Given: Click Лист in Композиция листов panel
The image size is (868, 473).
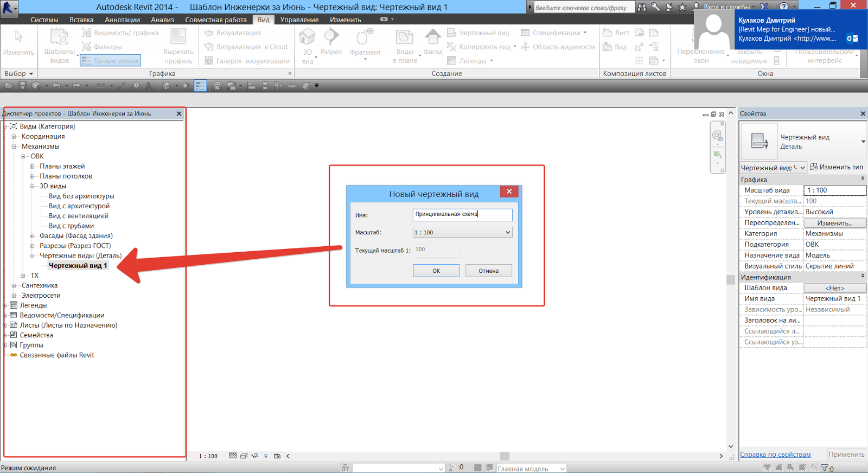Looking at the screenshot, I should [616, 33].
